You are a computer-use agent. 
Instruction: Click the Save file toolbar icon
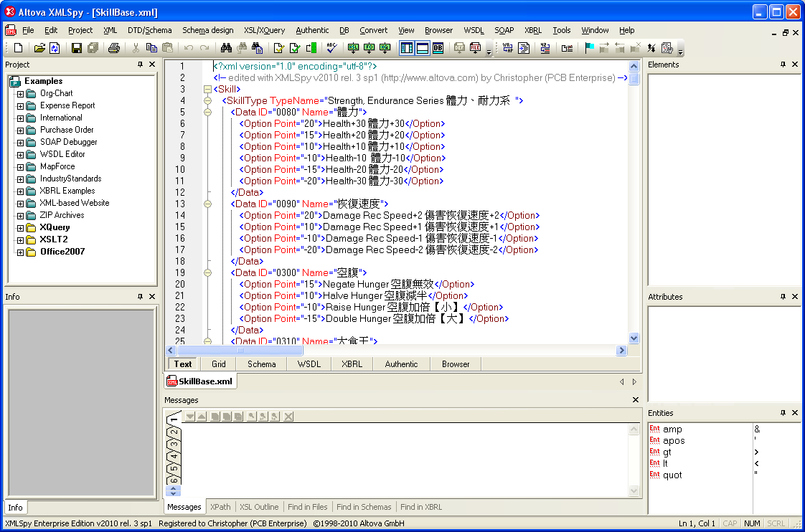(76, 48)
